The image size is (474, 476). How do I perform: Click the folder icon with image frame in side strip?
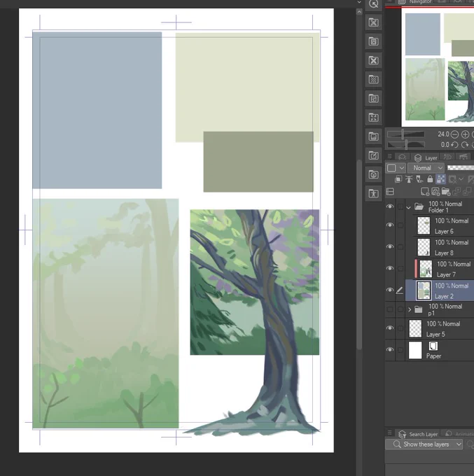(373, 41)
